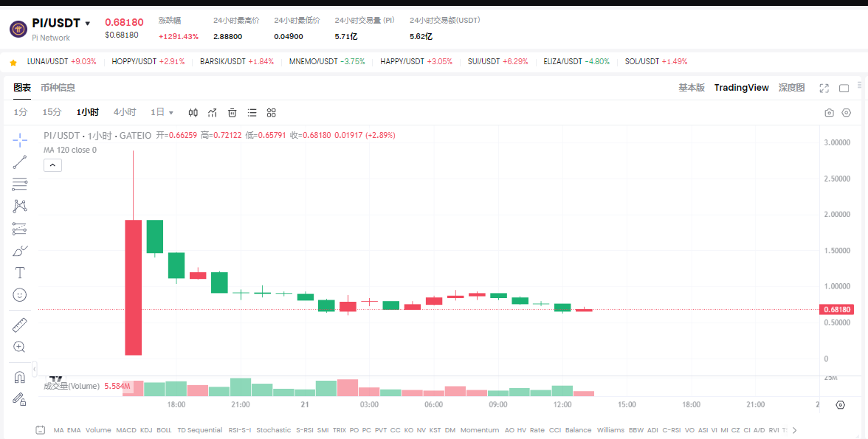This screenshot has height=439, width=868.
Task: Add the MACD indicator to the chart
Action: click(127, 430)
